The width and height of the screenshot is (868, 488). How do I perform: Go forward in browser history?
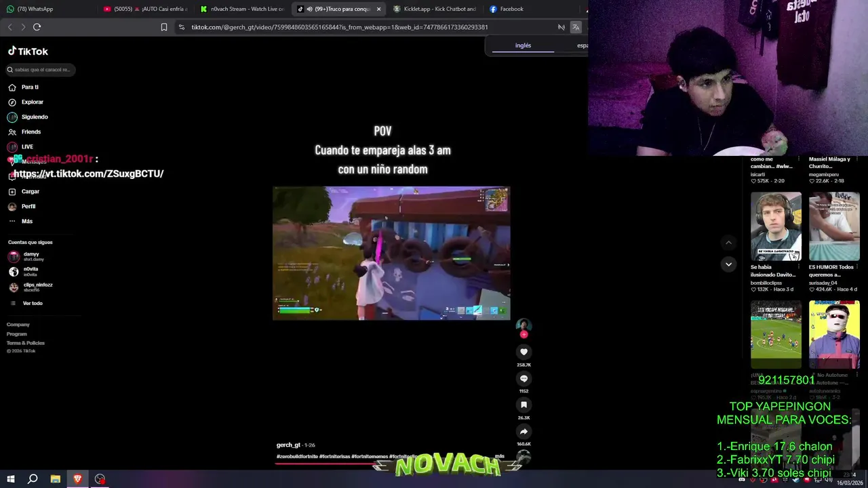(23, 27)
